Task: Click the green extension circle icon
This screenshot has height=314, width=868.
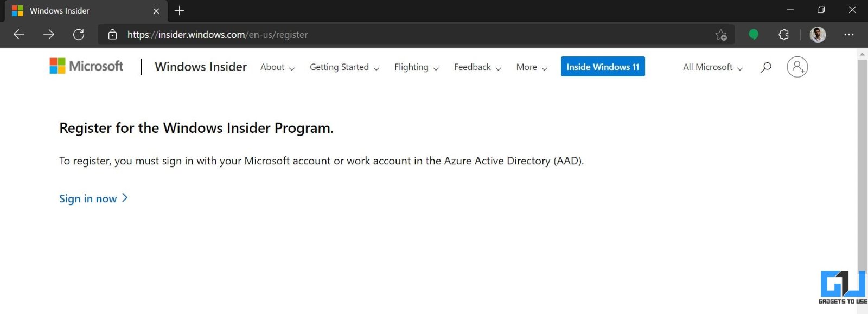Action: (753, 35)
